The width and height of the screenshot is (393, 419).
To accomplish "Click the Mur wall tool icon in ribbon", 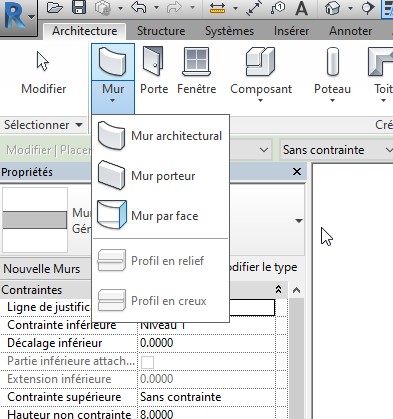I will [x=113, y=62].
